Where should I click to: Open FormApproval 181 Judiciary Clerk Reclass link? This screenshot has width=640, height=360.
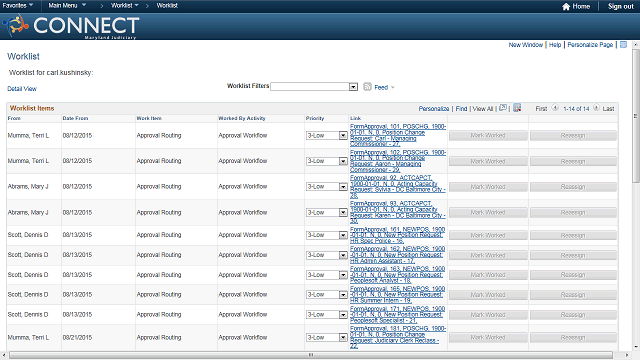[x=398, y=337]
